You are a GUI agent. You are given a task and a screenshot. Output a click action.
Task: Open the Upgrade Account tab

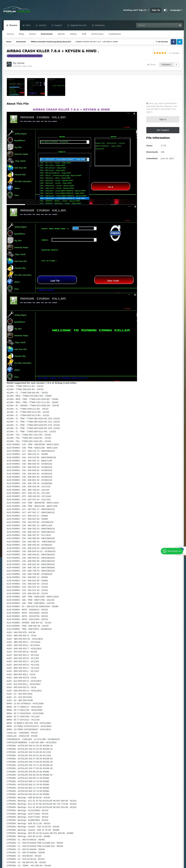coord(77,25)
